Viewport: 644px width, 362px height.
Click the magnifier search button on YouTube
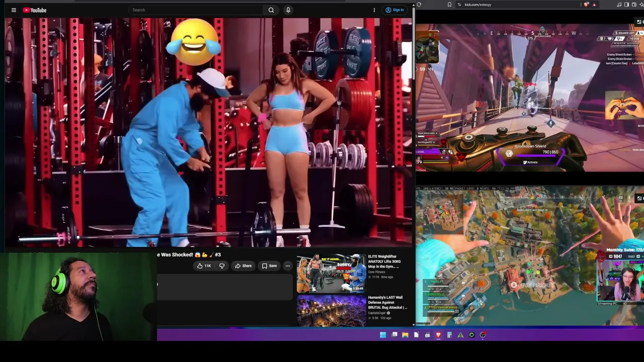[x=271, y=10]
